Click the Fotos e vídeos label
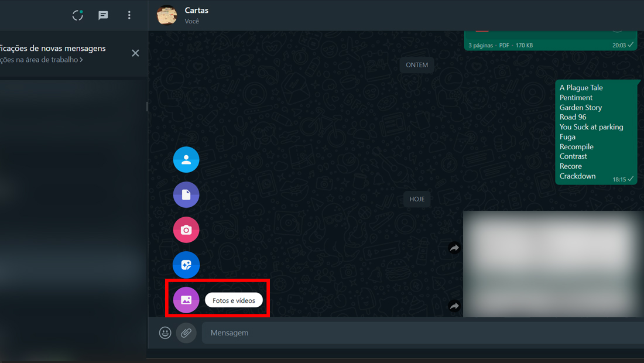644x363 pixels. tap(234, 300)
